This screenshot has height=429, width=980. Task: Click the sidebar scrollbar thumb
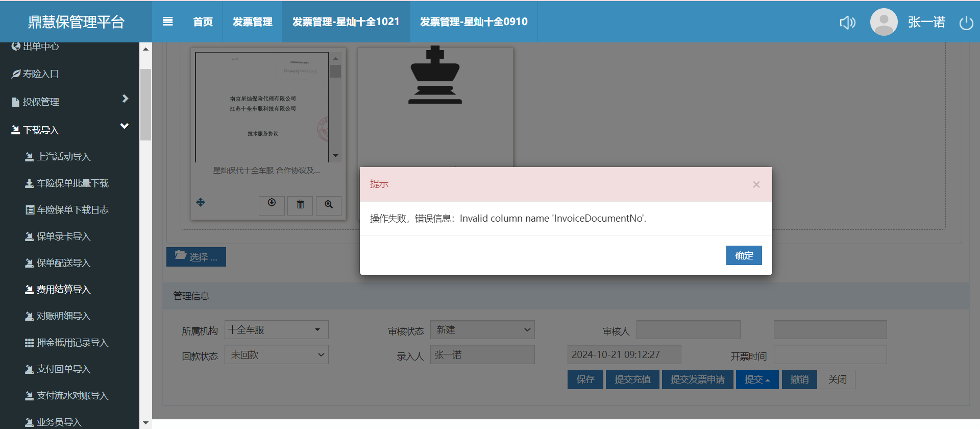(x=145, y=104)
